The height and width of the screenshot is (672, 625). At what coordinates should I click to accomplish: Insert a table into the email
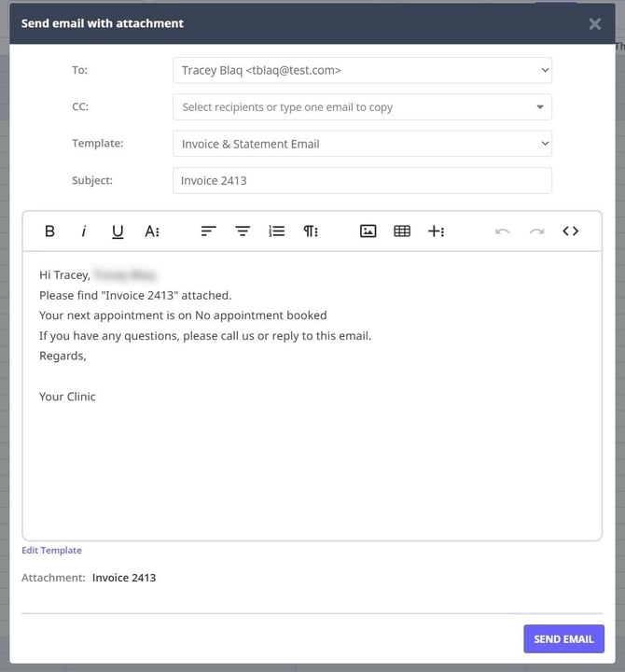pyautogui.click(x=402, y=231)
